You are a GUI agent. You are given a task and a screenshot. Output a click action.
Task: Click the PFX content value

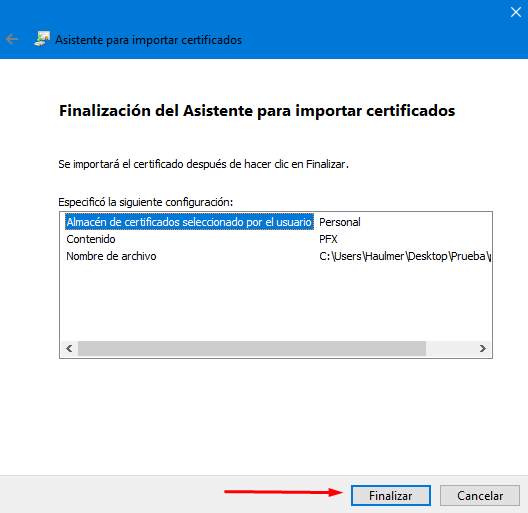[x=328, y=239]
